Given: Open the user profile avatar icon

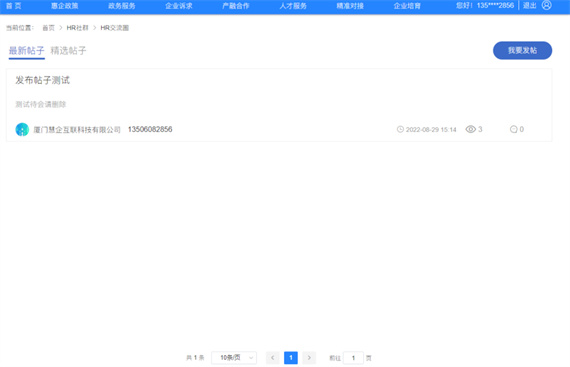Looking at the screenshot, I should coord(546,5).
